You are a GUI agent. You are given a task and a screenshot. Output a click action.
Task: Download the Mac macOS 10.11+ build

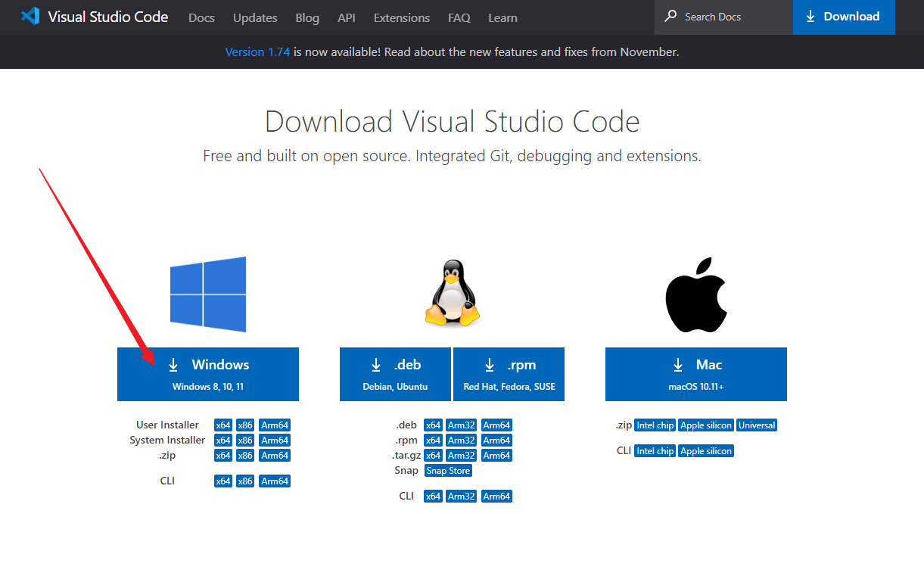[696, 374]
